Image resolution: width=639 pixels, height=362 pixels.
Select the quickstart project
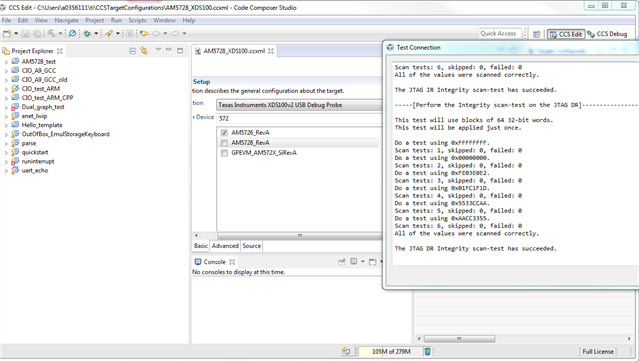(35, 152)
